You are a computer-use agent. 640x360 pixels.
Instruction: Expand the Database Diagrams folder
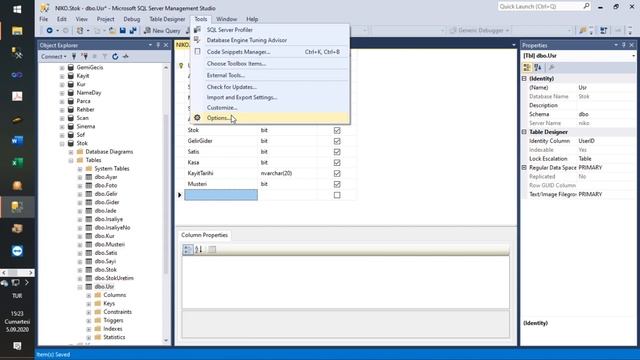pyautogui.click(x=71, y=152)
